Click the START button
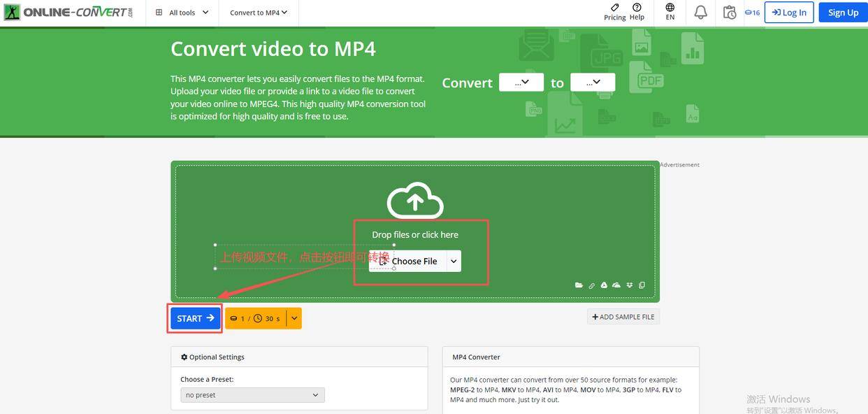This screenshot has width=868, height=414. click(195, 318)
